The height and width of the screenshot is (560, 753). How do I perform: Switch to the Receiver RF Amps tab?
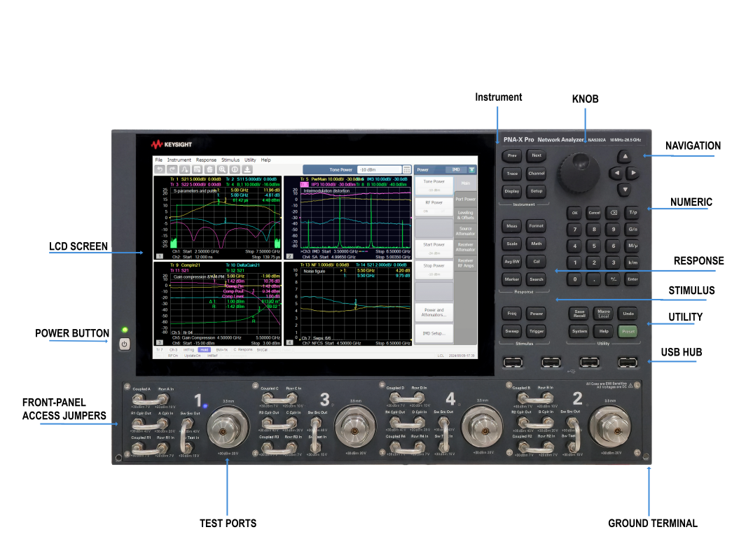tap(465, 263)
